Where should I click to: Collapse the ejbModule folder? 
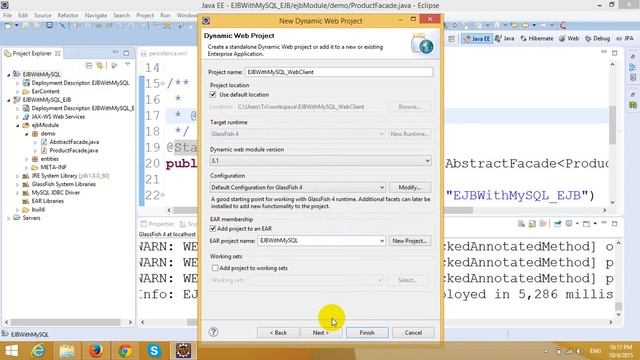coord(18,125)
